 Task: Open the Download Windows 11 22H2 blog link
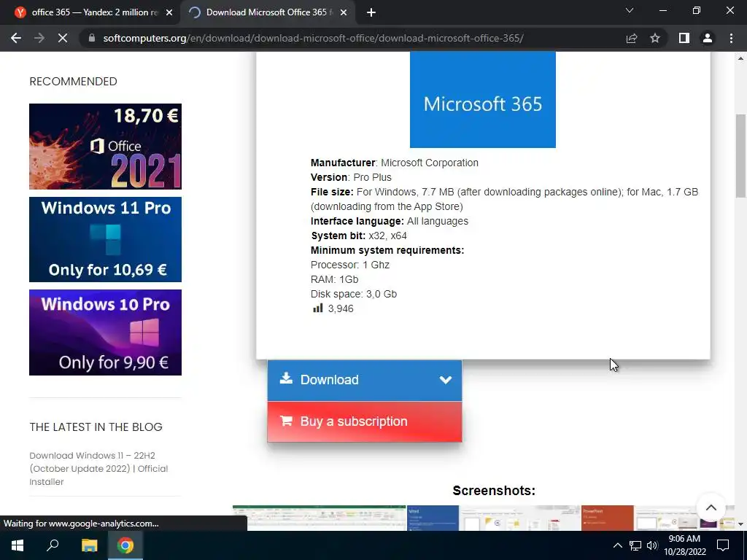coord(98,469)
